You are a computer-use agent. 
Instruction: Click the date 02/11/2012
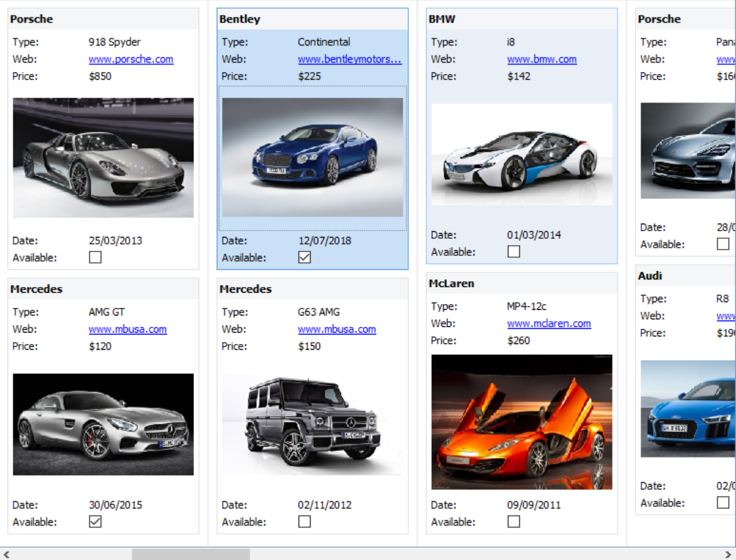coord(325,505)
